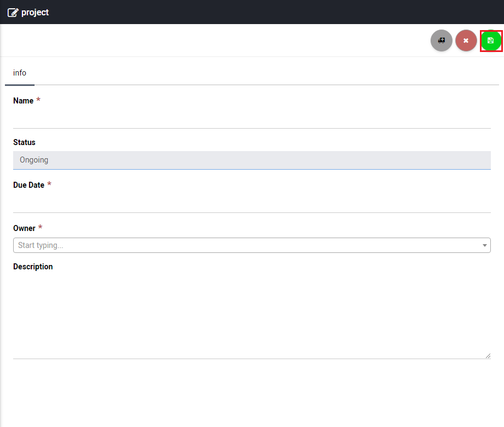504x427 pixels.
Task: Click the Owner label text
Action: (24, 228)
